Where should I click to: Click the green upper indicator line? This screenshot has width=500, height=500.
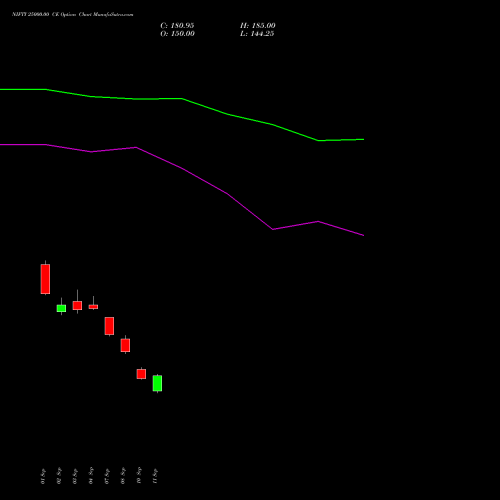click(x=182, y=99)
